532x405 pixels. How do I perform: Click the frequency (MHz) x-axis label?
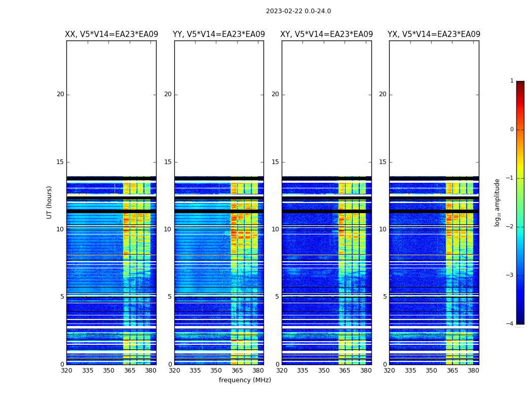[x=245, y=380]
